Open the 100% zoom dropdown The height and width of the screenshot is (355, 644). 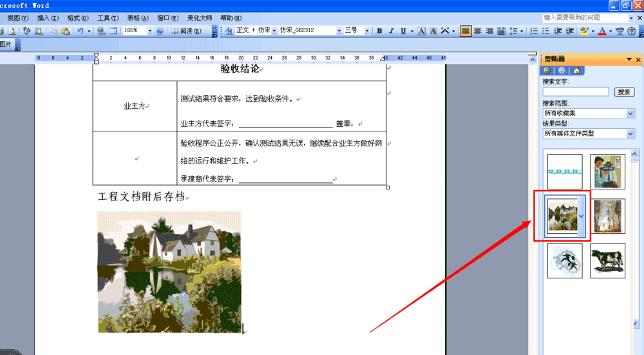[x=150, y=31]
